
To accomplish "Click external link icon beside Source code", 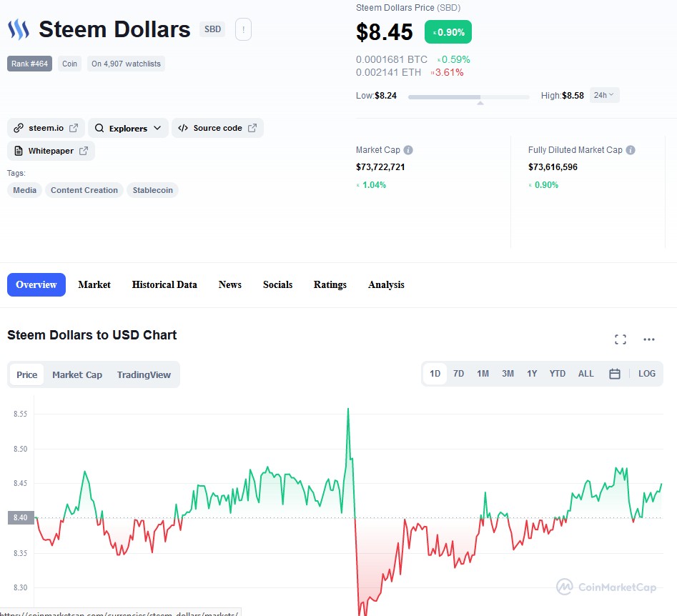I will click(x=252, y=128).
